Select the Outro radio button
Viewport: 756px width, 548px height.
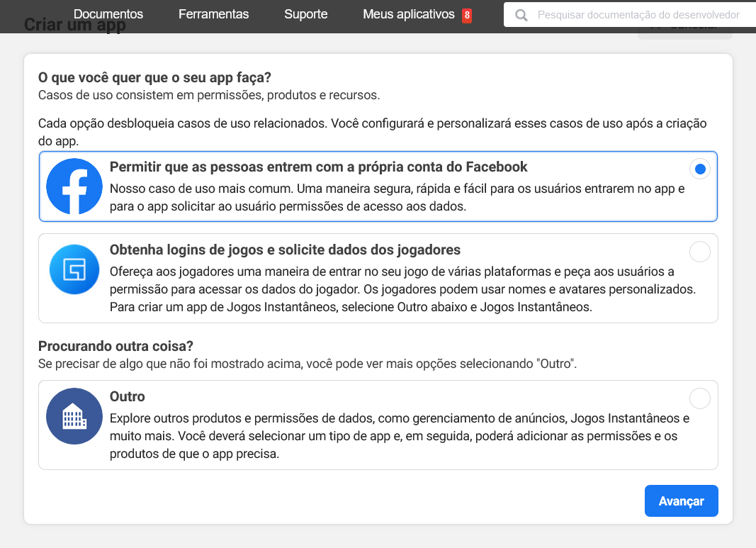coord(699,398)
